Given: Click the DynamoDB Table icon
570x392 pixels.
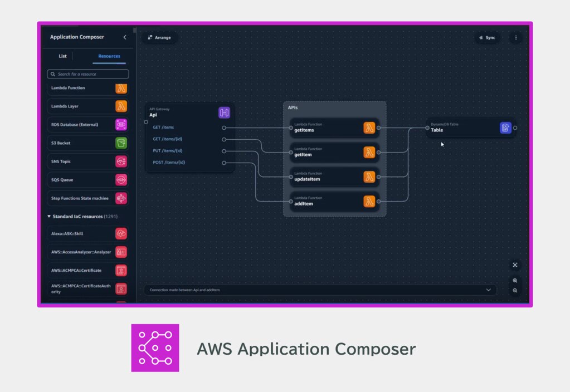Looking at the screenshot, I should pos(506,128).
